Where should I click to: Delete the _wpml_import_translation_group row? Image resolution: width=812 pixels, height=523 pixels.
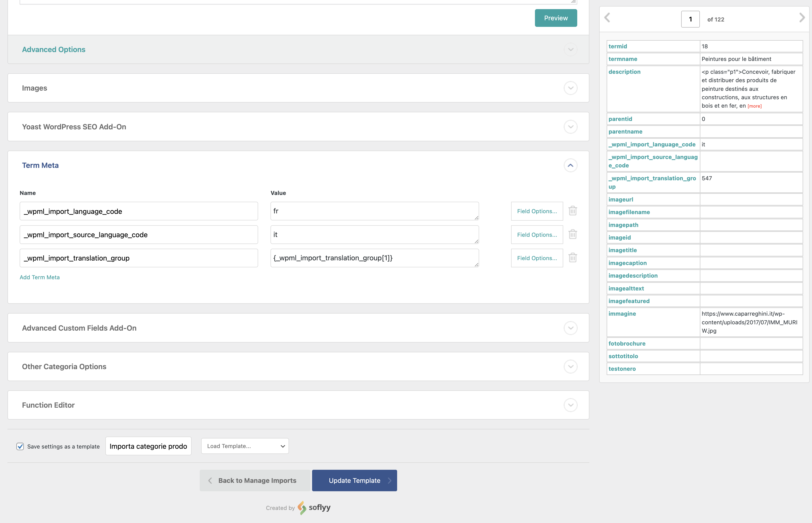click(573, 258)
